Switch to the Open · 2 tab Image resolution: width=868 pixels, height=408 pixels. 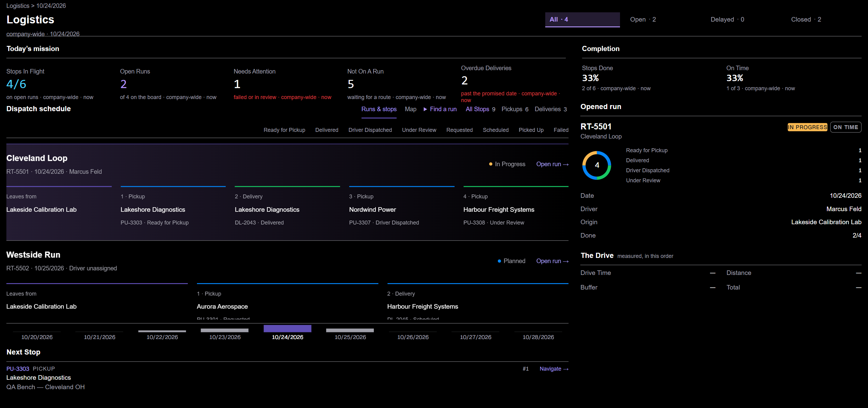pyautogui.click(x=663, y=19)
